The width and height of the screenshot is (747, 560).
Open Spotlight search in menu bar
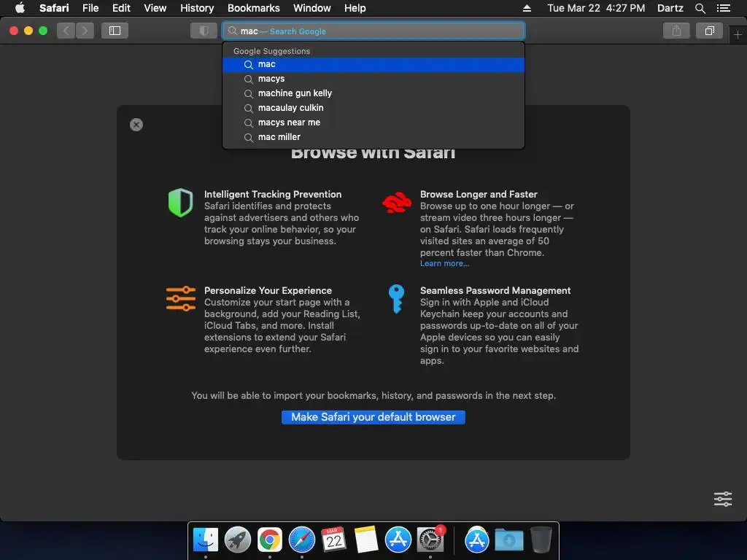point(700,8)
